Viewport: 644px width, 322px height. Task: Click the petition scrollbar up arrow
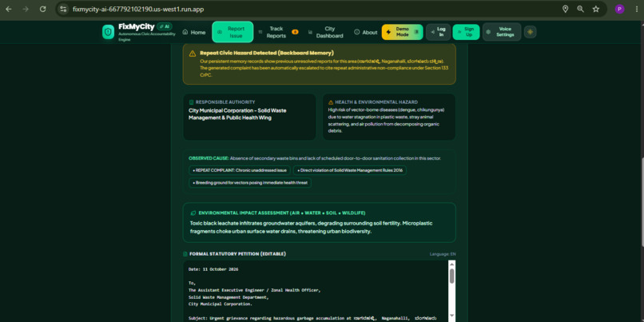click(451, 264)
